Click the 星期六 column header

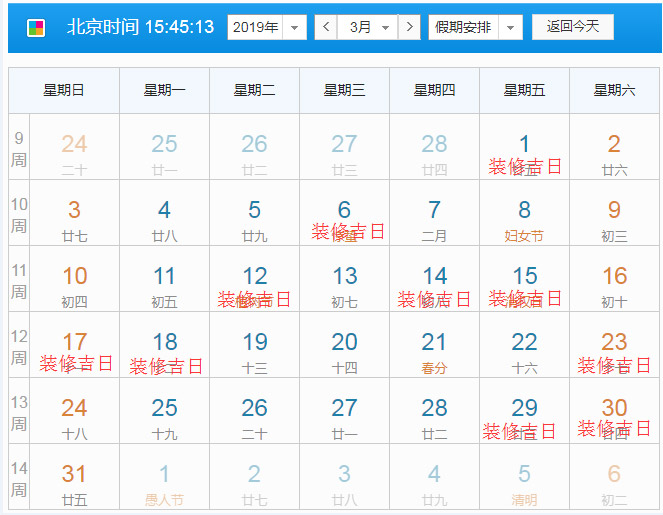pos(614,91)
